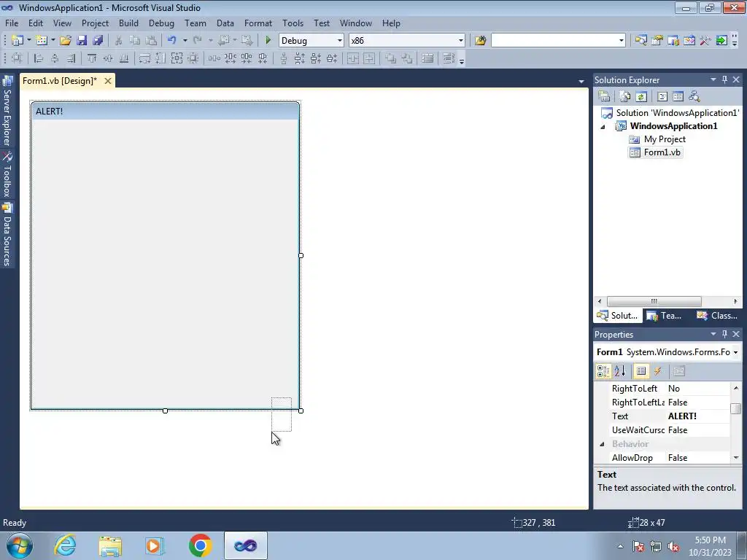The width and height of the screenshot is (747, 560).
Task: Collapse the WindowsApplication1 project node
Action: coord(603,127)
